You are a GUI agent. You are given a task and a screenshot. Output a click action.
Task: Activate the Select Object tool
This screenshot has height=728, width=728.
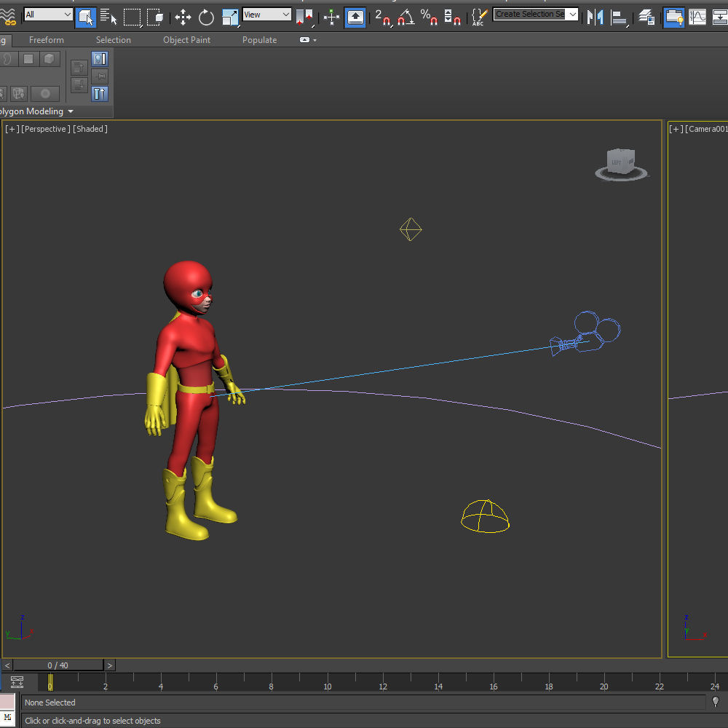pos(85,17)
